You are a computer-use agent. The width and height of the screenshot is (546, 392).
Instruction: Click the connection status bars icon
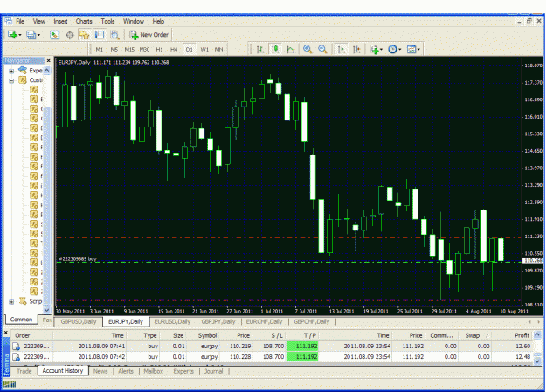click(10, 384)
